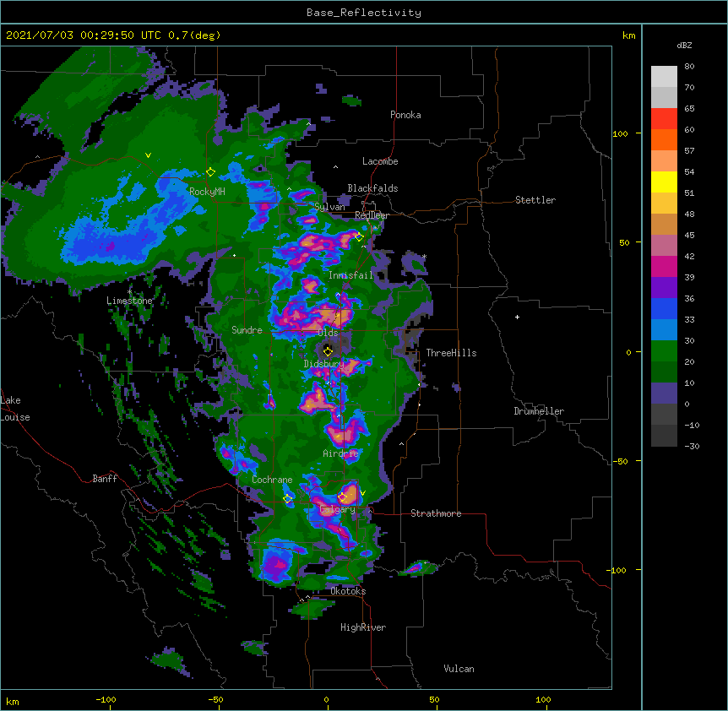The width and height of the screenshot is (728, 711).
Task: Click the RockyMH map label
Action: tap(207, 191)
